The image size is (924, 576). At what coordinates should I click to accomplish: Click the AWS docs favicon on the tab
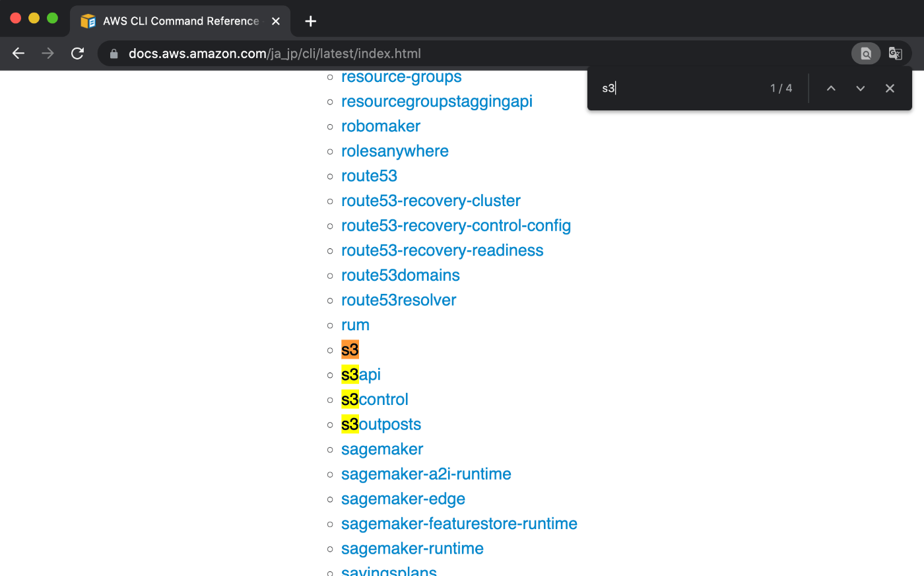pyautogui.click(x=86, y=20)
